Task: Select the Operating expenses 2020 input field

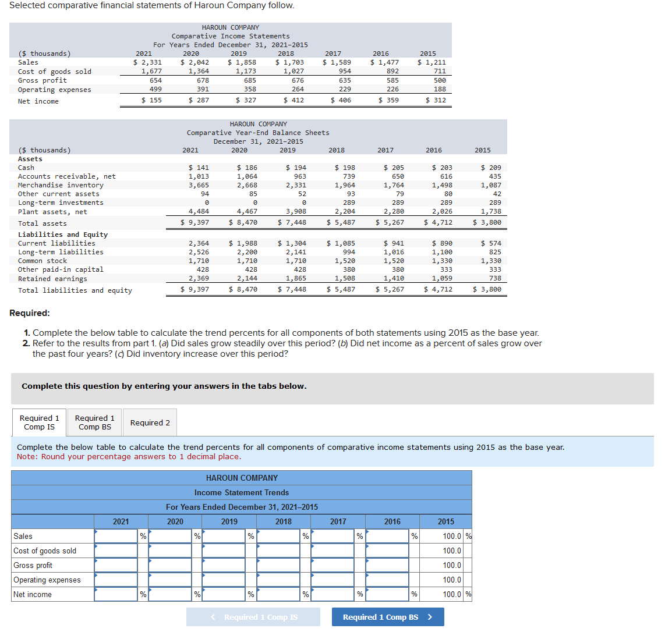Action: click(170, 580)
